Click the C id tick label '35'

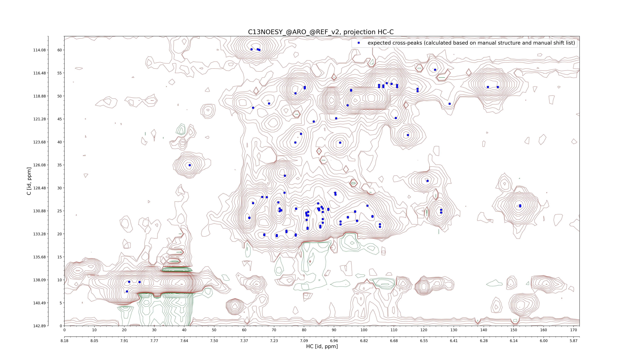60,165
